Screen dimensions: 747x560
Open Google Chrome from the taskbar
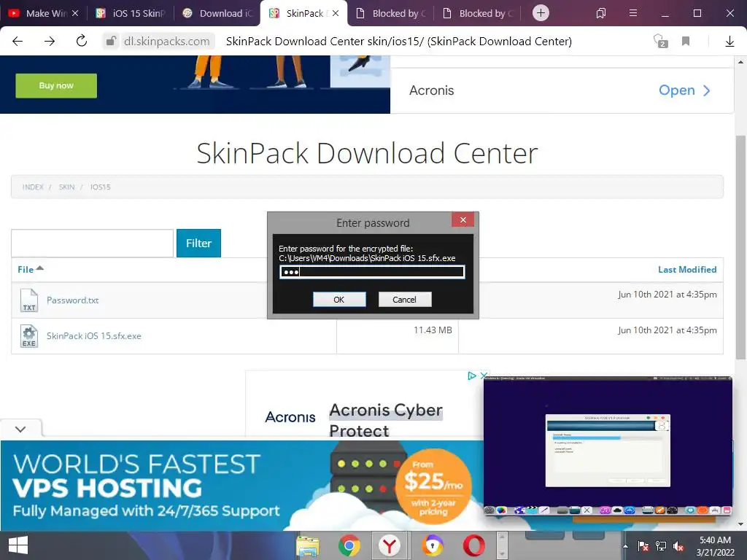coord(349,545)
